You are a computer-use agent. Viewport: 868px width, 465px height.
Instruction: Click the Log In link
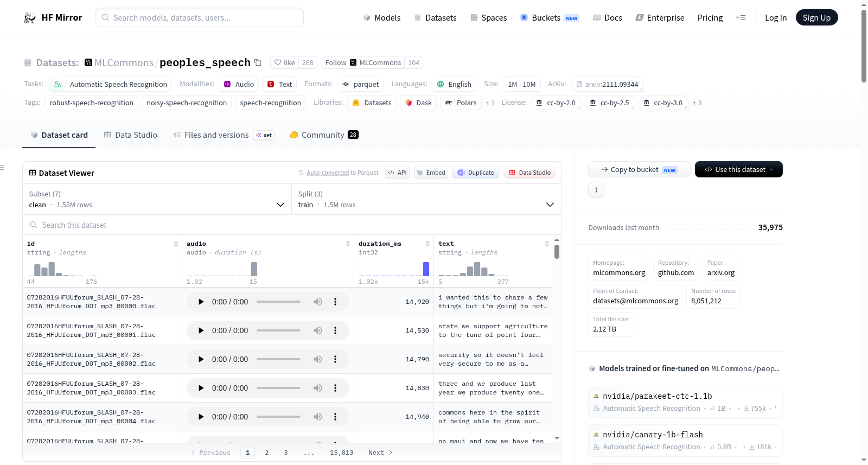tap(775, 17)
